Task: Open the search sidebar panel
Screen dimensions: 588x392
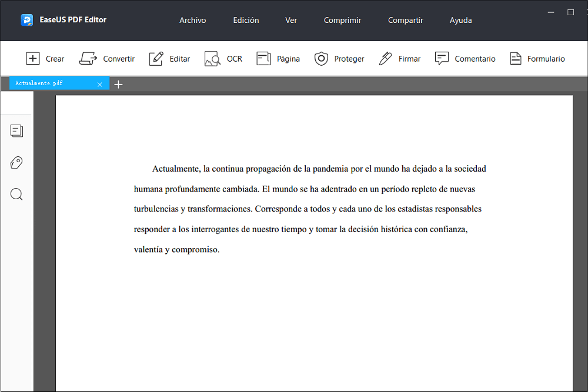Action: coord(16,194)
